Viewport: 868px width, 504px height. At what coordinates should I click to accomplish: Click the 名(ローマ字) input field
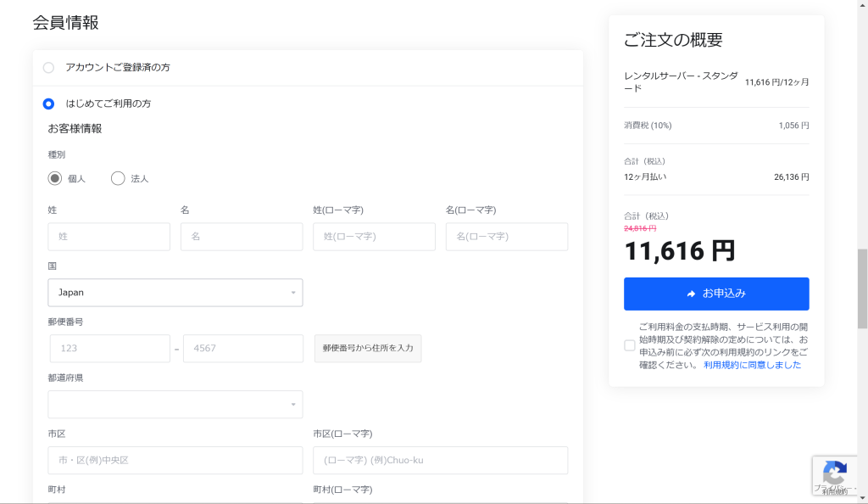(507, 237)
